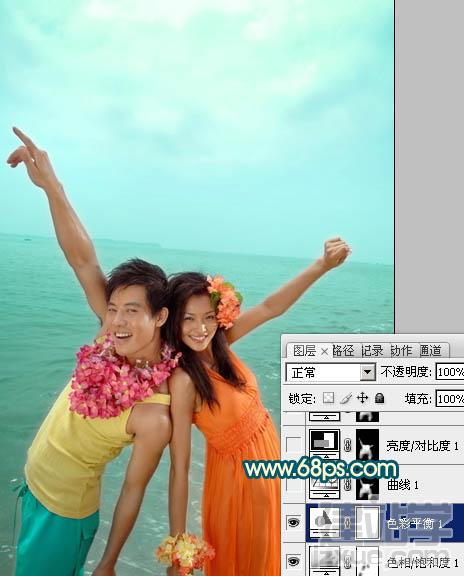The image size is (464, 576).
Task: Click the 填充 fill value field
Action: 450,399
